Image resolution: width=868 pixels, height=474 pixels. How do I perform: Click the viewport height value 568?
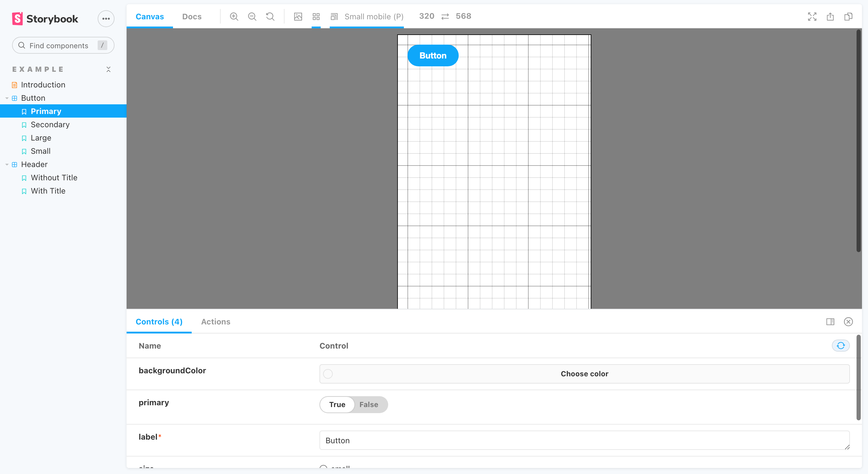(463, 16)
